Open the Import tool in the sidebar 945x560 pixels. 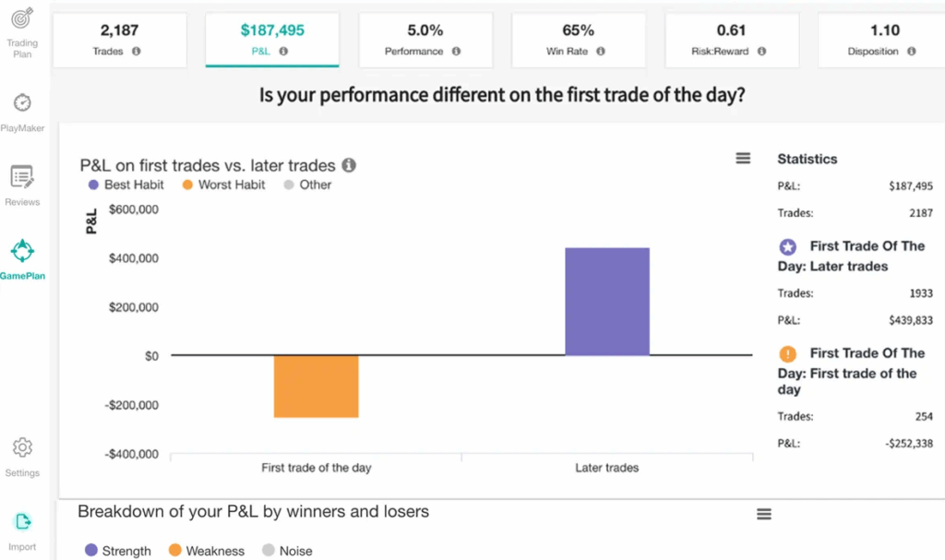(21, 526)
